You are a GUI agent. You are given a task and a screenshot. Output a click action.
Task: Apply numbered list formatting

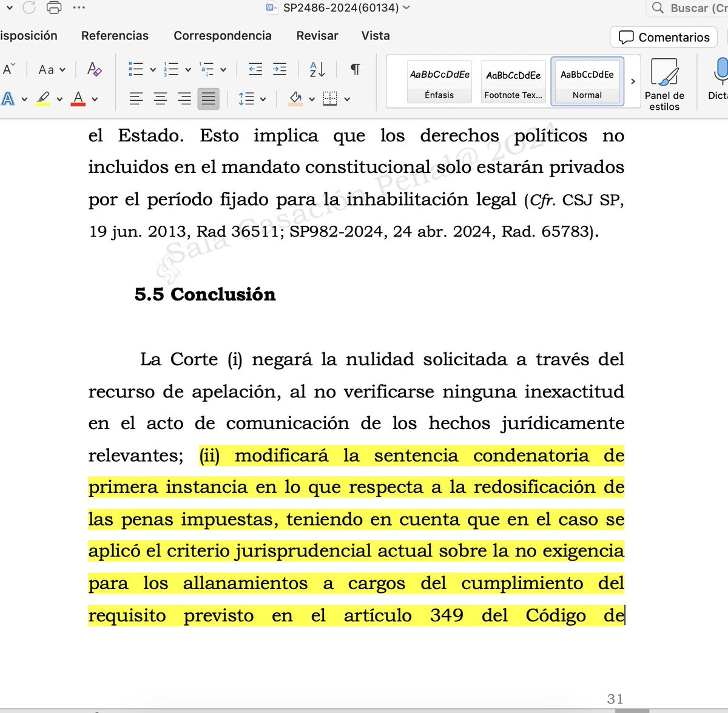(171, 69)
